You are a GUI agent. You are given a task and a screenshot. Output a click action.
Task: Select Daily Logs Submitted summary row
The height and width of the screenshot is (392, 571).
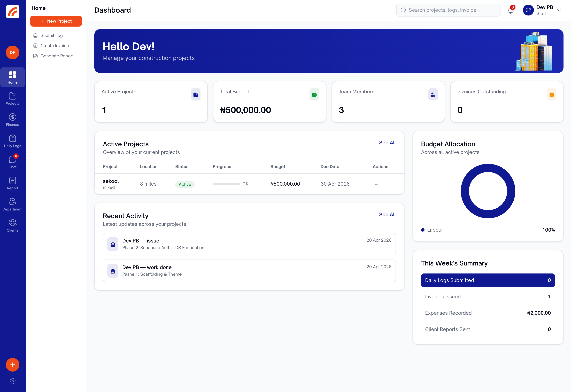488,280
